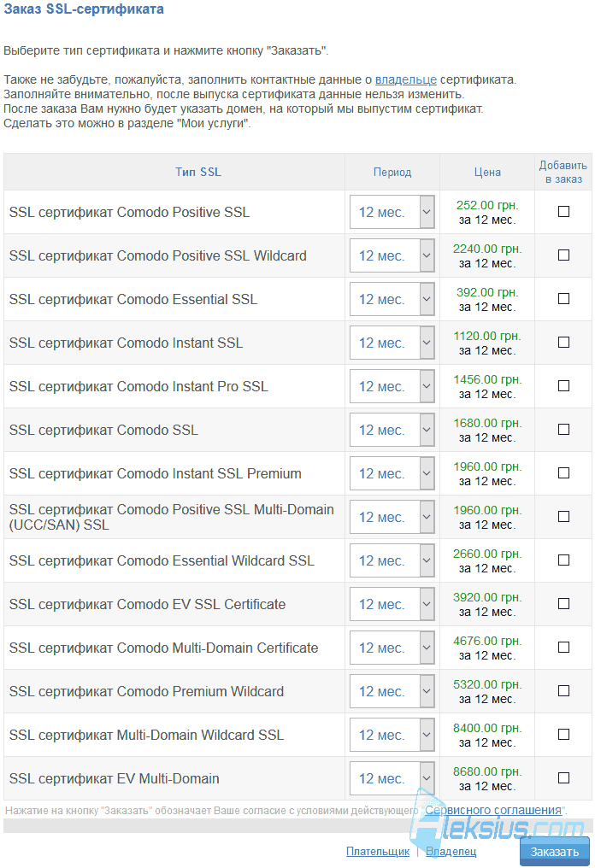
Task: Tick Comodo Instant SSL Premium checkbox
Action: [x=563, y=473]
